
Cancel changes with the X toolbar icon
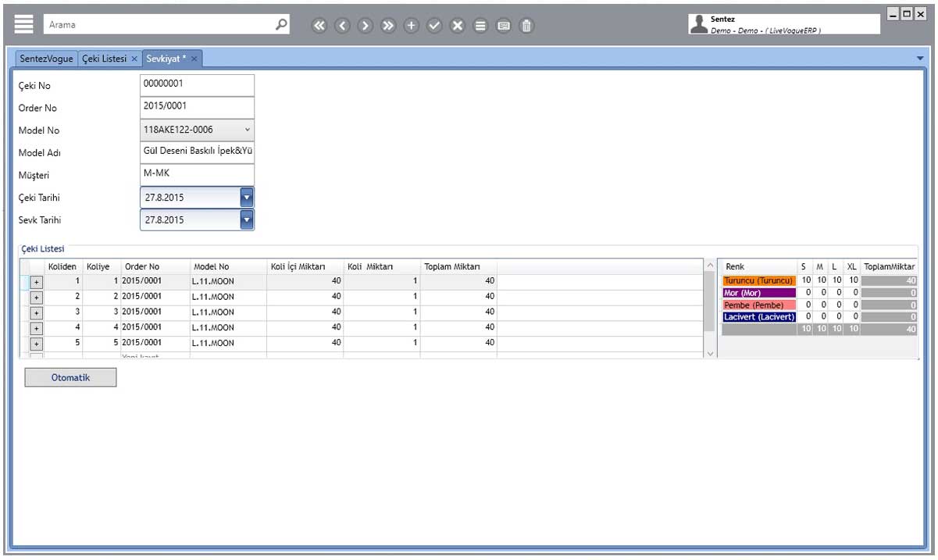[x=458, y=25]
